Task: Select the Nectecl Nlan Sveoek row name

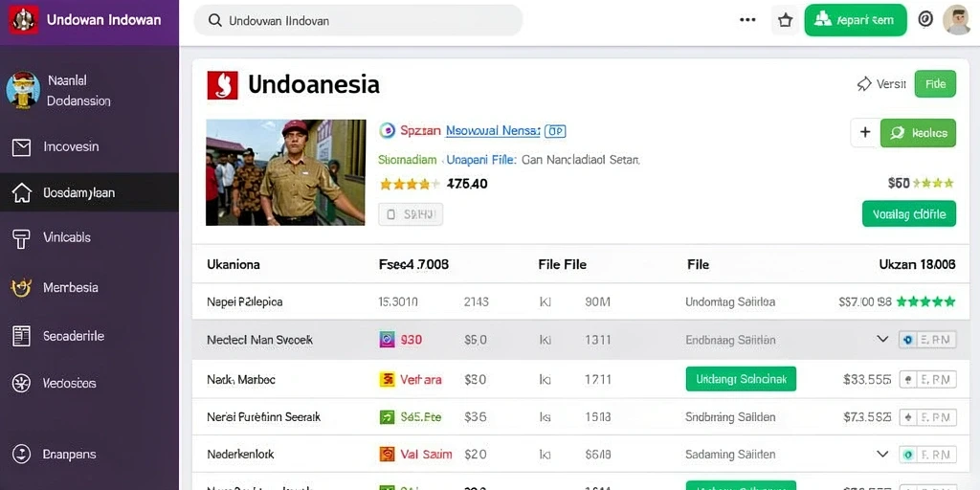Action: coord(259,340)
